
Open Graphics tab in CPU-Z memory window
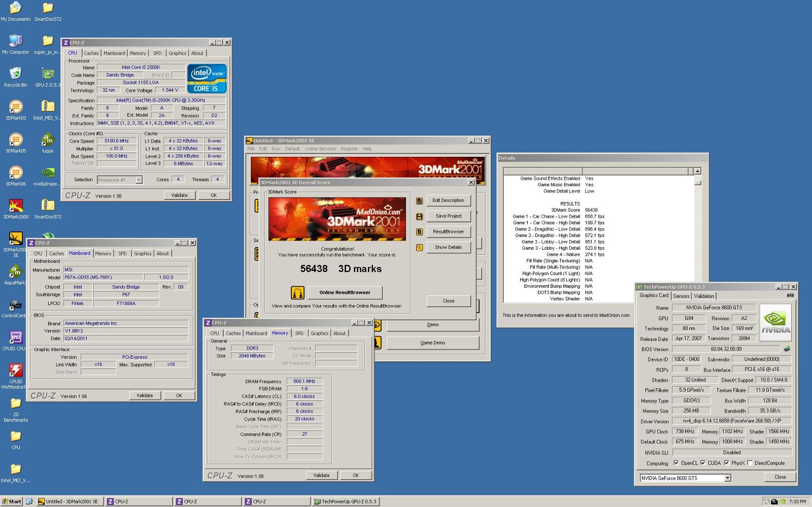[320, 333]
